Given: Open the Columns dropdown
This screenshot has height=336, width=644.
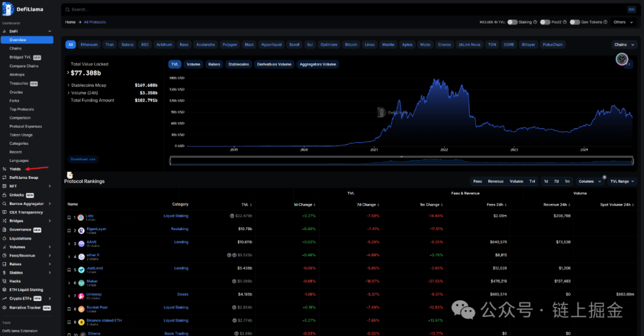Looking at the screenshot, I should tap(589, 181).
